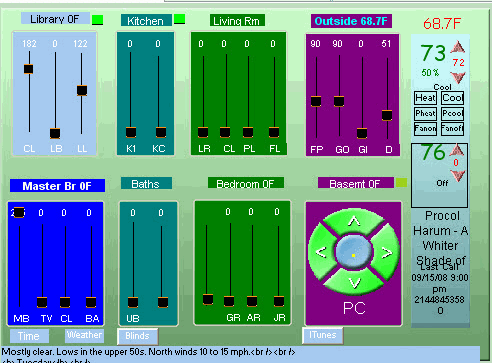
Task: Lower the 76 degree thermostat setpoint arrow
Action: point(457,175)
